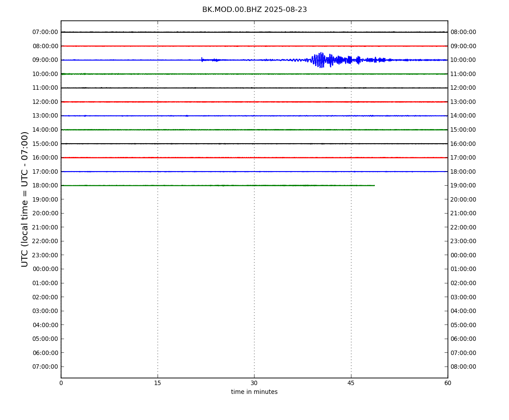Screen dimensions: 509x420
Task: Click the x-axis tick label 30
Action: point(254,383)
